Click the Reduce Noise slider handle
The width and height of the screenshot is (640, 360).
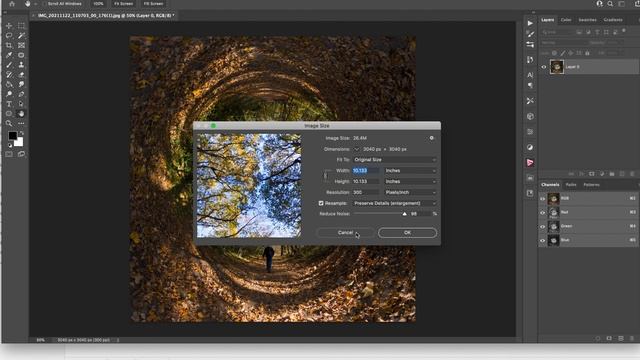coord(404,214)
